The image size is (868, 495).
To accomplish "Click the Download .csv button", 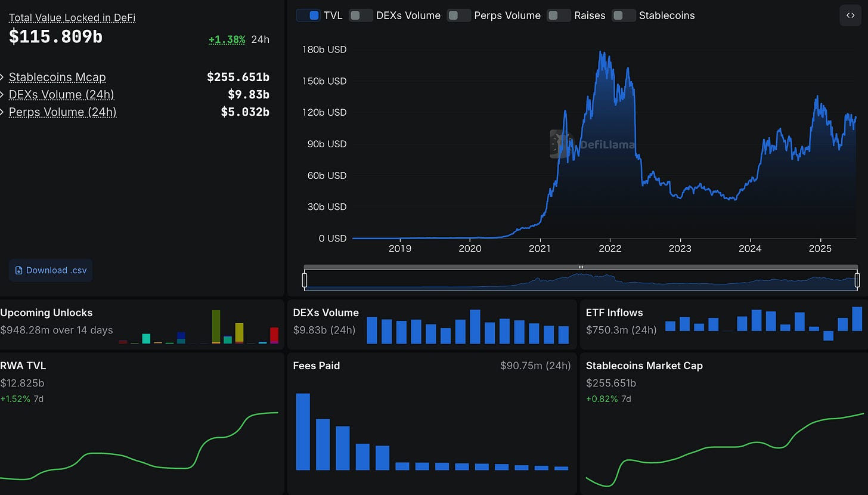I will click(x=51, y=270).
